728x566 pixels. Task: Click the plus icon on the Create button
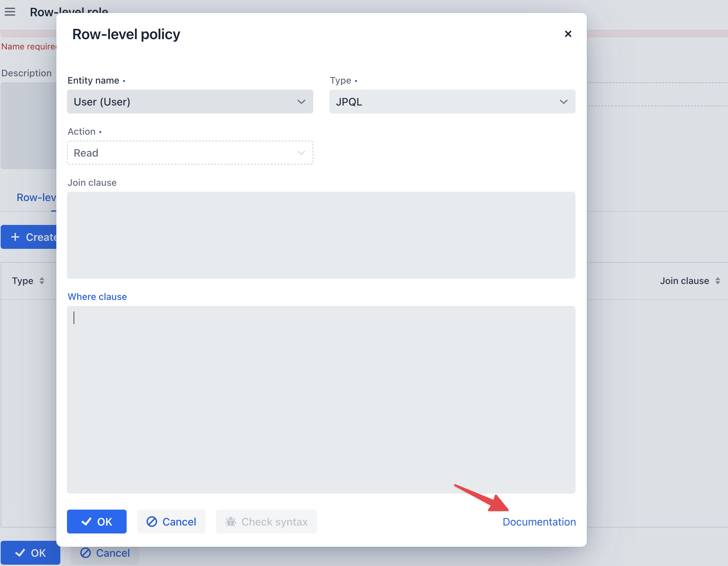(x=15, y=237)
